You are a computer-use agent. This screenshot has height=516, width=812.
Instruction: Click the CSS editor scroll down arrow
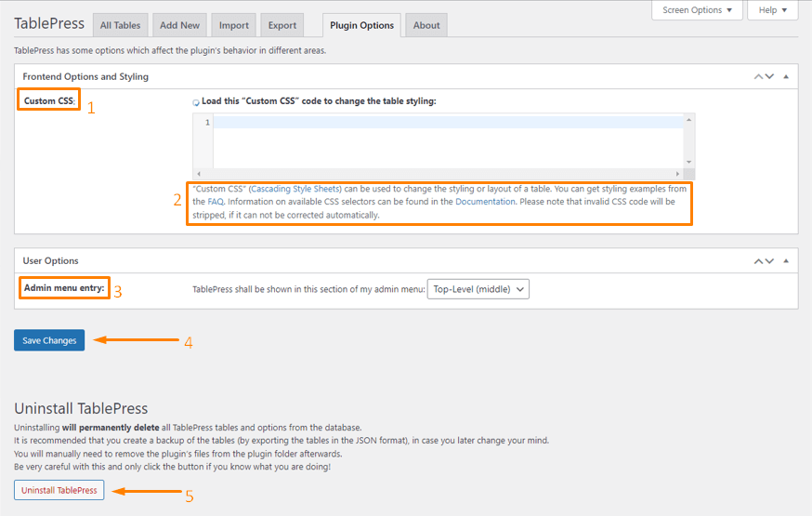point(688,162)
